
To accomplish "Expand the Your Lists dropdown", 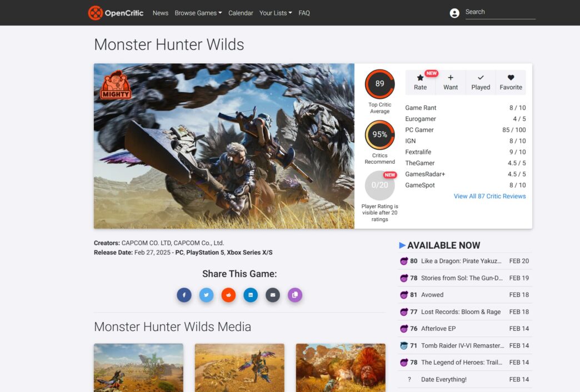I will [276, 13].
